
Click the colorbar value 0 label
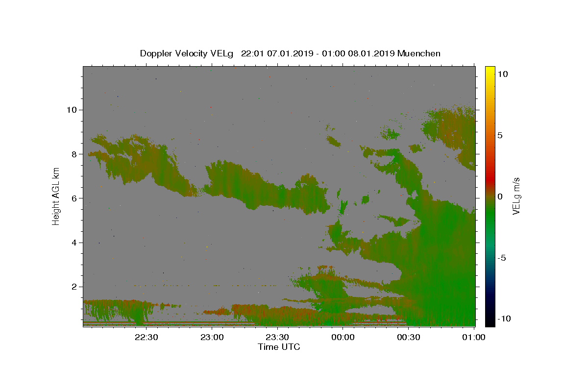[500, 196]
